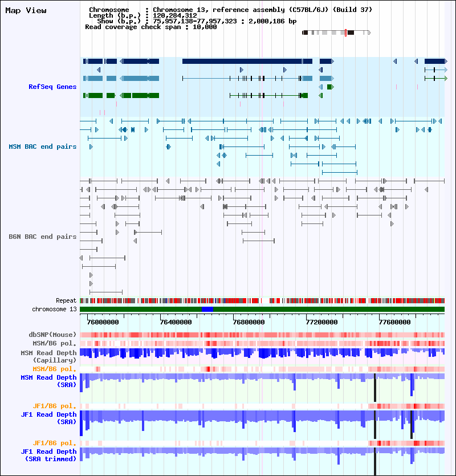Open the MSM Read Depth (SRA) label
This screenshot has width=456, height=476.
coord(48,381)
